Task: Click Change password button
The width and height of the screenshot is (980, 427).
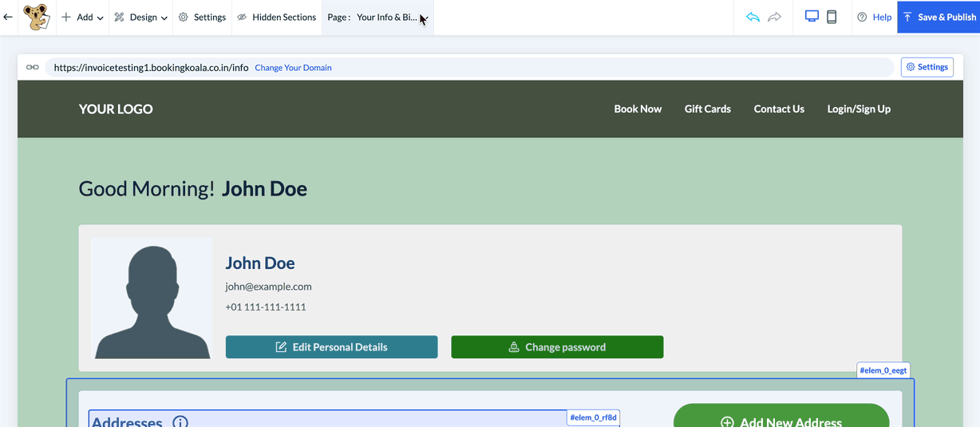Action: tap(557, 347)
